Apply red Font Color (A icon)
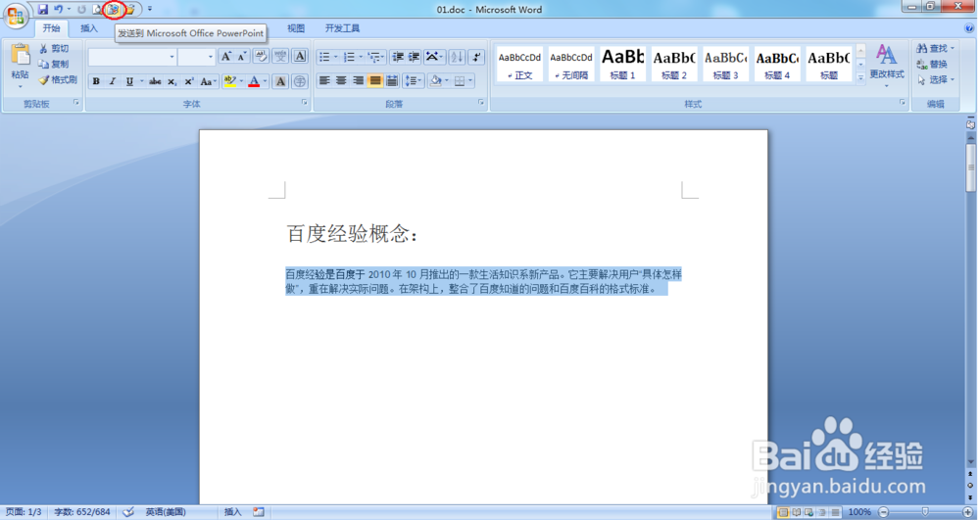The height and width of the screenshot is (520, 980). (x=254, y=81)
